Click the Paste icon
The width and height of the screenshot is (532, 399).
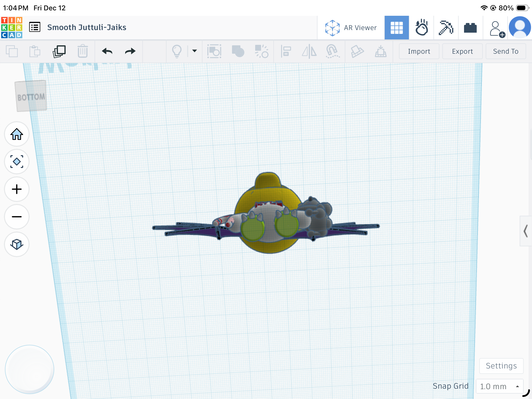tap(35, 51)
